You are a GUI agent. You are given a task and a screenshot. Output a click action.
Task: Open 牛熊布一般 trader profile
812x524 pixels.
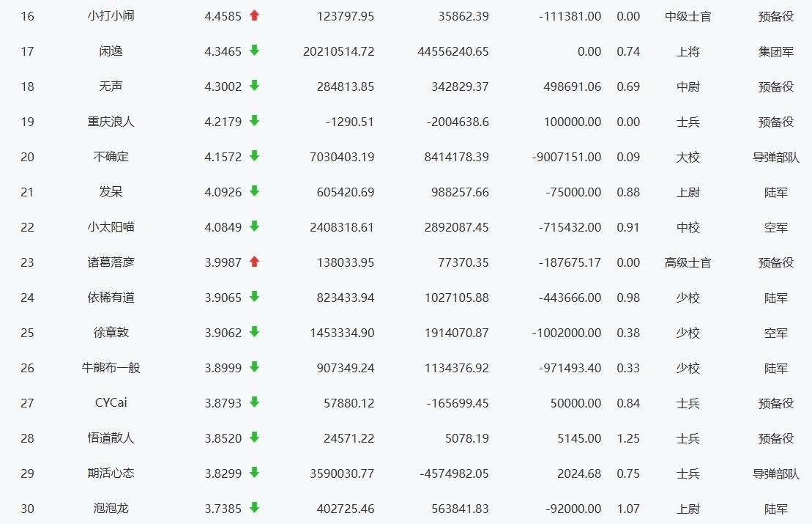pyautogui.click(x=111, y=368)
